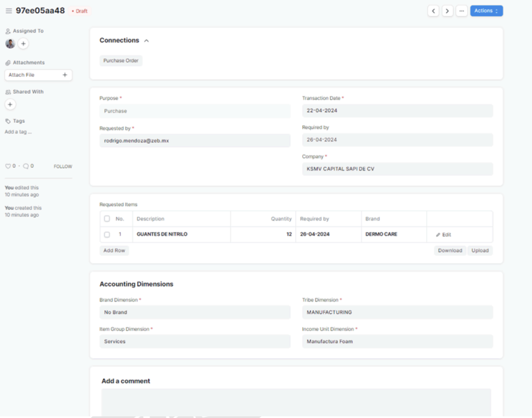Open comments via speech bubble icon
Viewport: 532px width, 418px height.
26,166
